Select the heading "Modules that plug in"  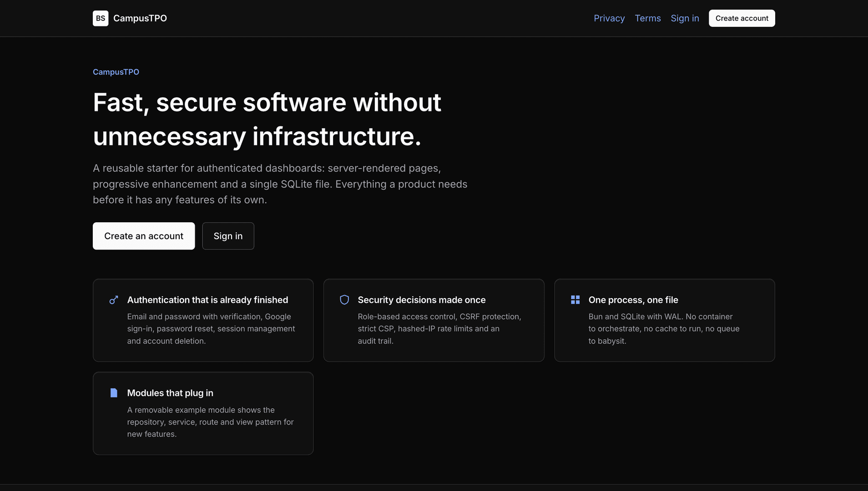pos(170,393)
